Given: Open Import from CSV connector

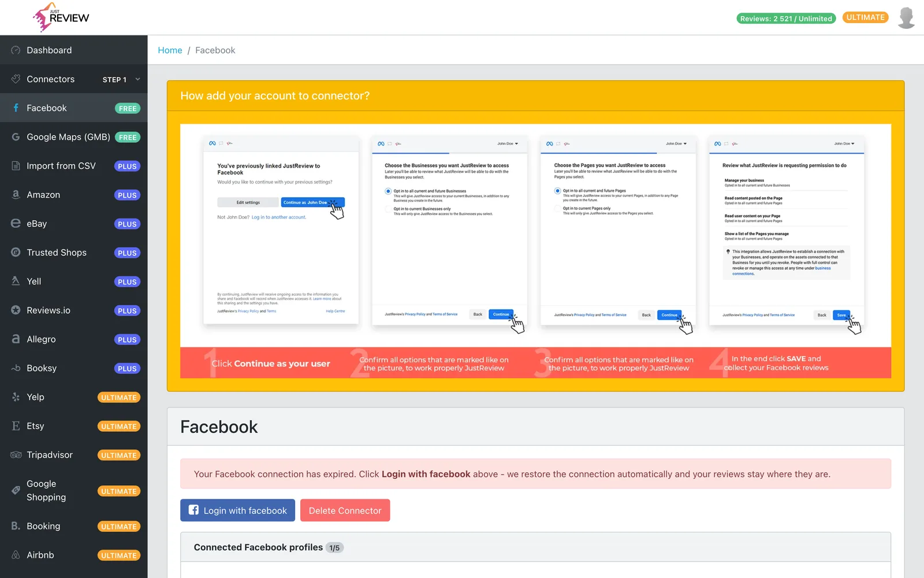Looking at the screenshot, I should [x=74, y=166].
